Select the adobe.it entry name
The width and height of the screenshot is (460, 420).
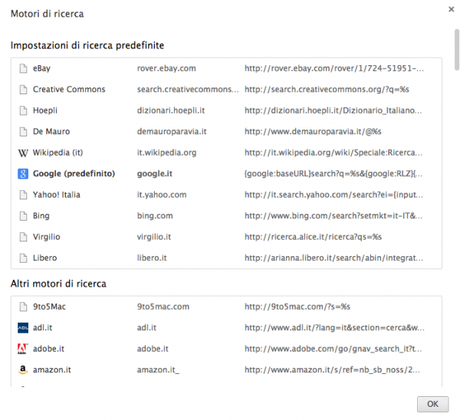click(48, 349)
